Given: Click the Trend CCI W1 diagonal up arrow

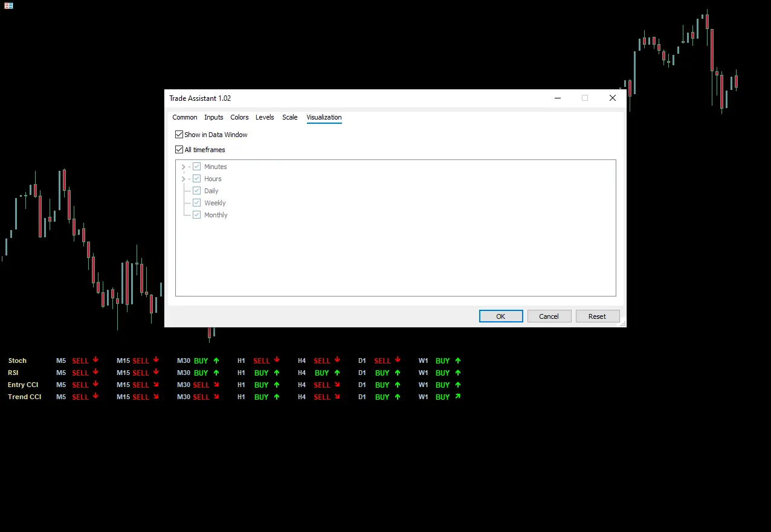Looking at the screenshot, I should 458,396.
